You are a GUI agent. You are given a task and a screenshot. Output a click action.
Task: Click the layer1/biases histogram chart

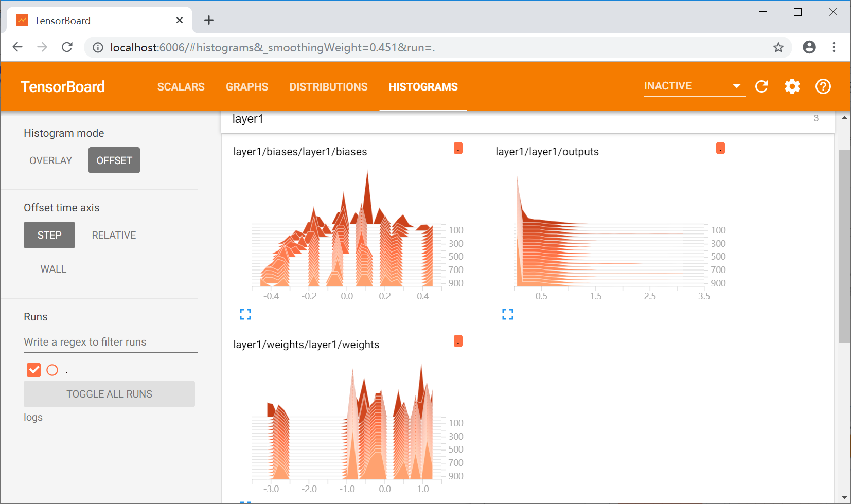[x=348, y=235]
